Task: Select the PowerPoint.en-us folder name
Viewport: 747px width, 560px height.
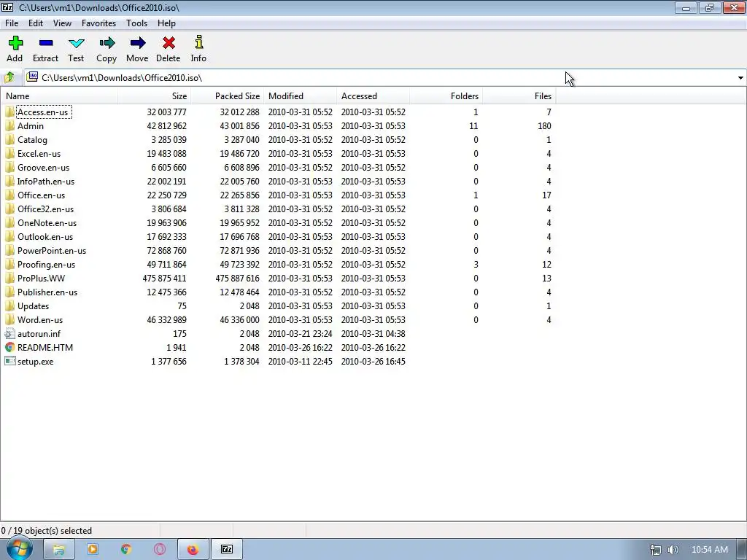Action: click(52, 251)
